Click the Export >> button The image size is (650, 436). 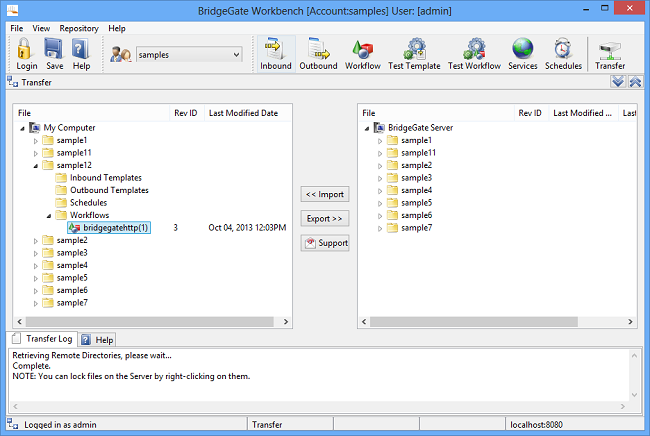pyautogui.click(x=324, y=218)
